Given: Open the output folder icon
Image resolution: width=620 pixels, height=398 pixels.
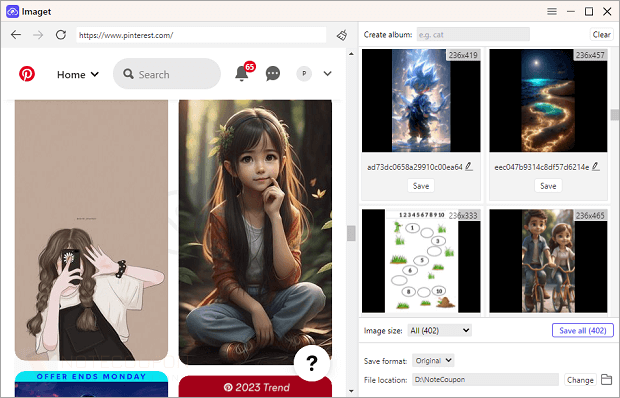Looking at the screenshot, I should coord(607,379).
